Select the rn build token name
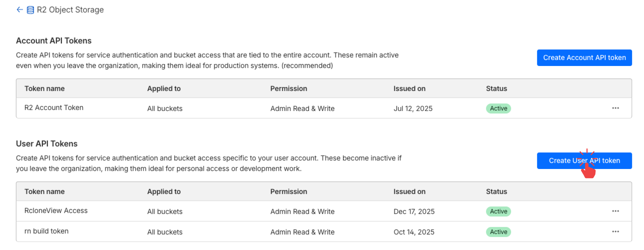Screen dimensions: 644x250 coord(46,231)
